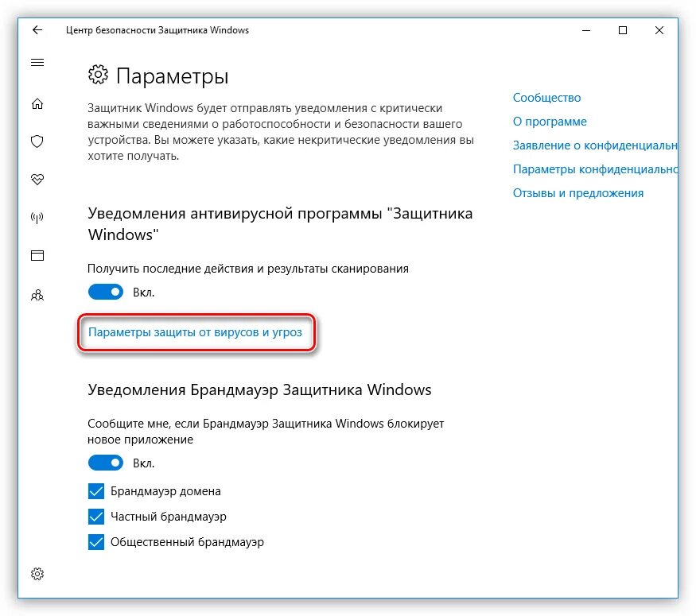Click the antivirus notifications section heading
Screen dimensions: 696x616
click(x=280, y=224)
